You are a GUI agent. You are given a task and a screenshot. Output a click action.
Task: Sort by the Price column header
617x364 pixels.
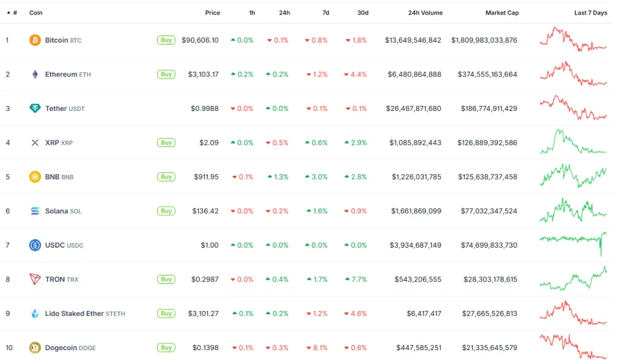click(212, 13)
